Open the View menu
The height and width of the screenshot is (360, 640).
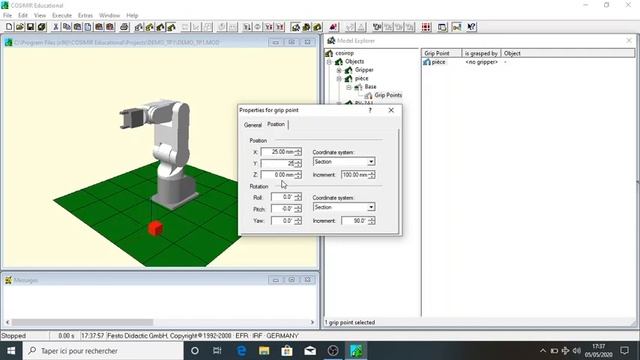click(x=40, y=16)
